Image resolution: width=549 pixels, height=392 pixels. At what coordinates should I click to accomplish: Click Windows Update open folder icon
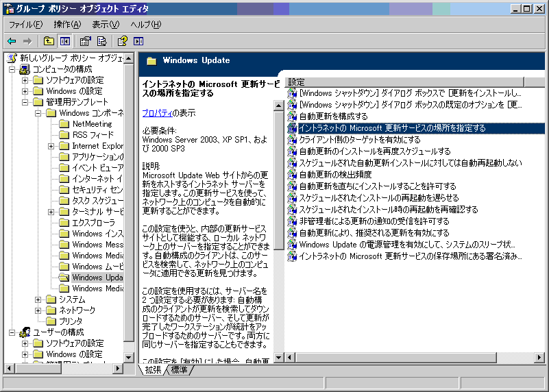click(x=64, y=278)
